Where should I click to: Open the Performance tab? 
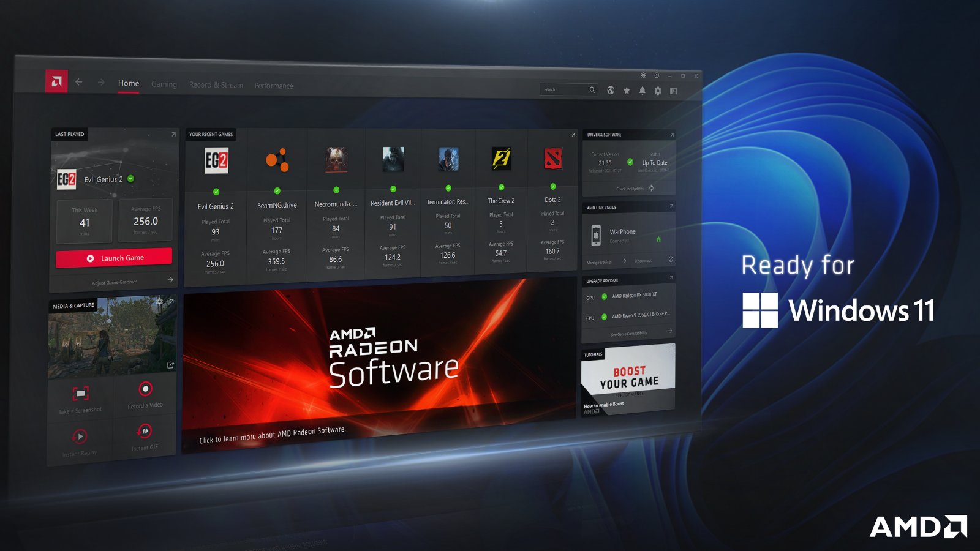(274, 86)
